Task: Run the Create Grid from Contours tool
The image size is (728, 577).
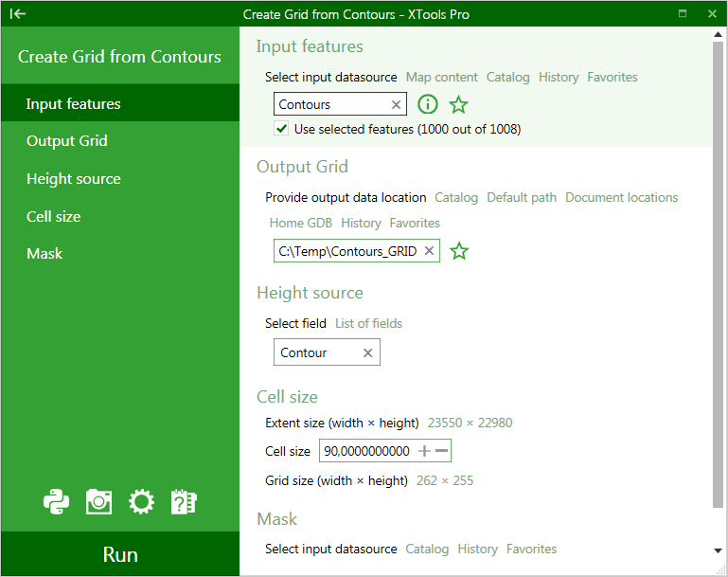Action: (x=120, y=554)
